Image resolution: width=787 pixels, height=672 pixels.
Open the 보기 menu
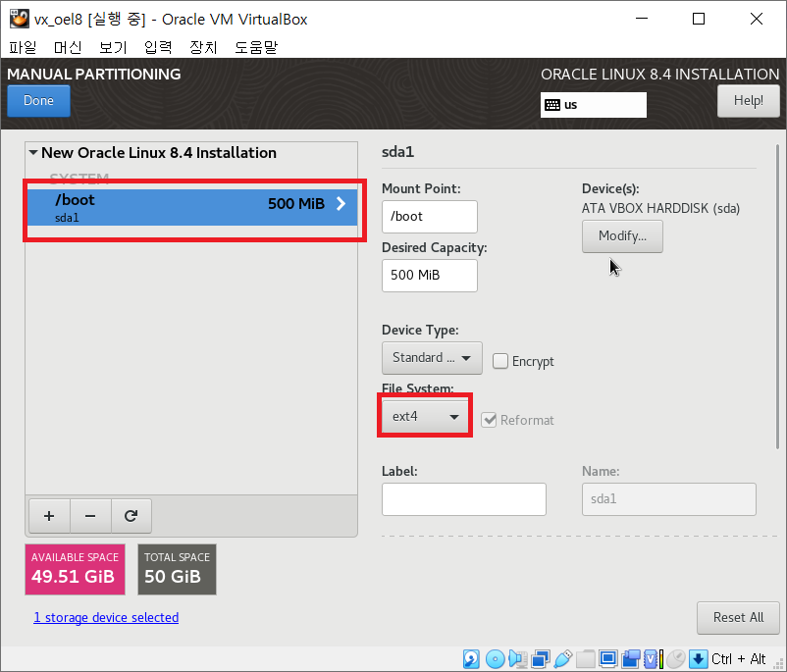pyautogui.click(x=113, y=47)
